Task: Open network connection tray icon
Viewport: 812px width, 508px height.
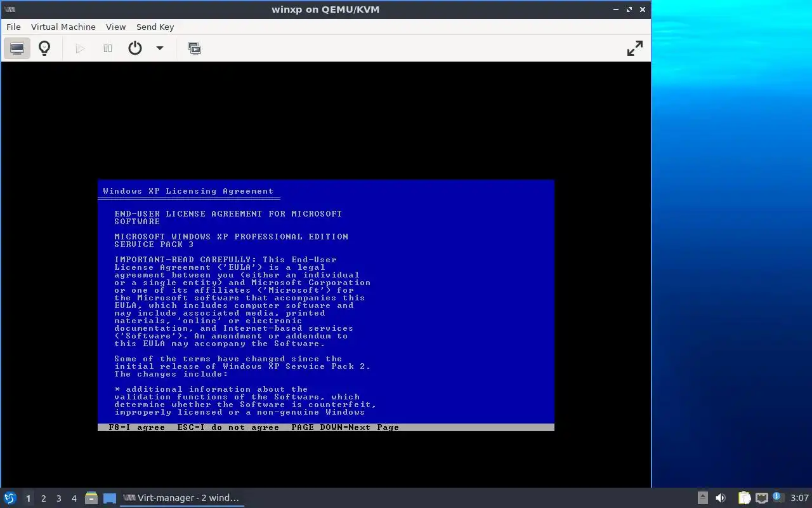Action: tap(762, 498)
